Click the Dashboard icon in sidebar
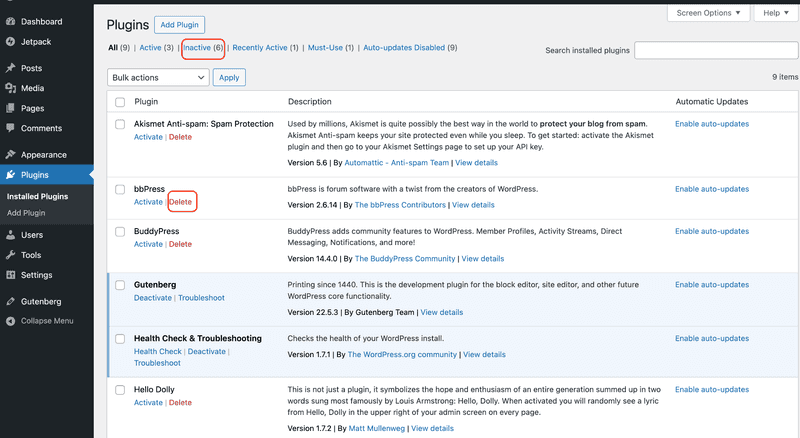Viewport: 800px width, 438px height. click(x=10, y=21)
